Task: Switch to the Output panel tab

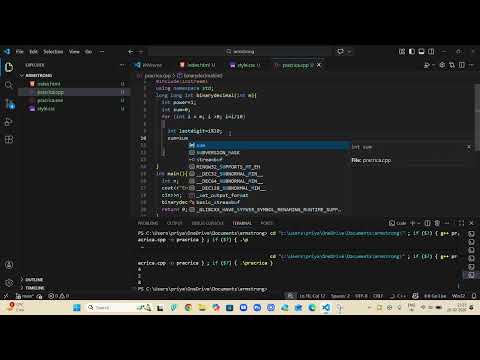Action: (x=174, y=223)
